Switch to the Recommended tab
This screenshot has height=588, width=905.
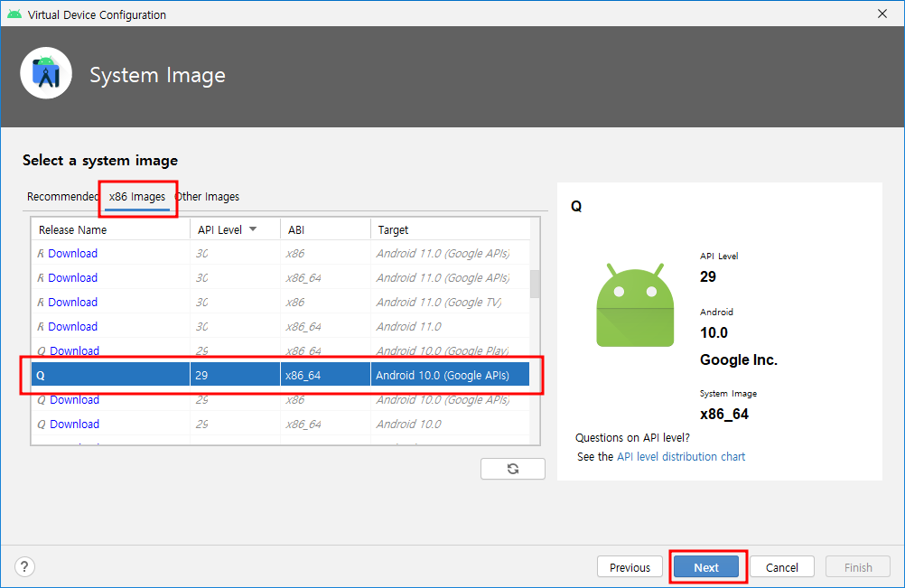point(62,197)
